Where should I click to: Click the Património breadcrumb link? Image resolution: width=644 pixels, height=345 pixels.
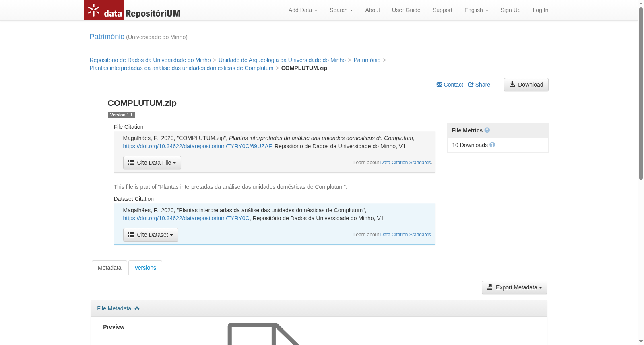pyautogui.click(x=367, y=60)
